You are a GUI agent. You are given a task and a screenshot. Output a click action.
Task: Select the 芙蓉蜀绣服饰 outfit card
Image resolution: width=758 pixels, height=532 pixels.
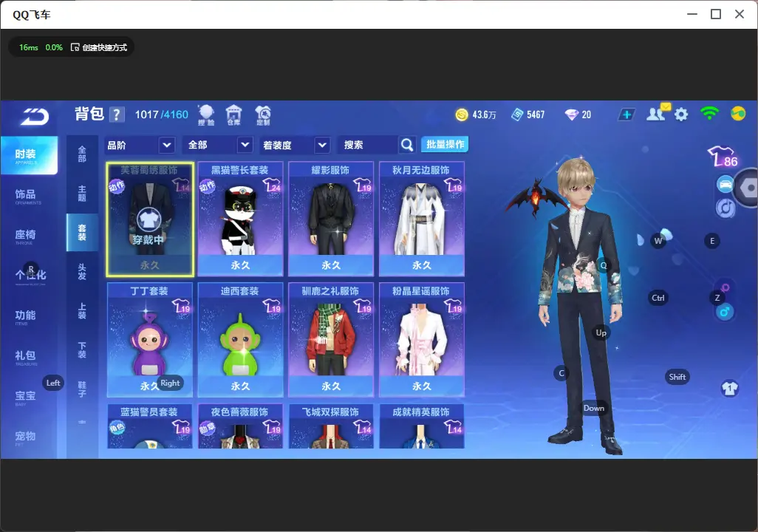(150, 219)
